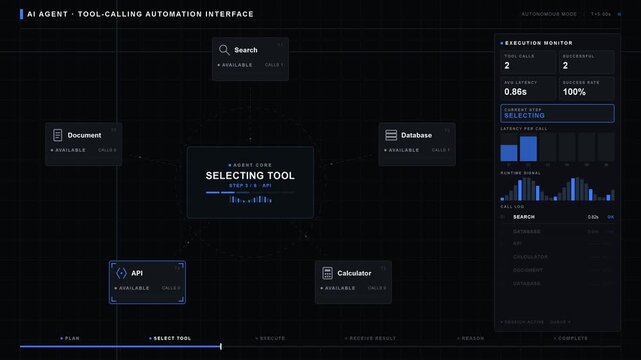This screenshot has height=360, width=641.
Task: Click AVAILABLE status on the Search card
Action: click(235, 65)
